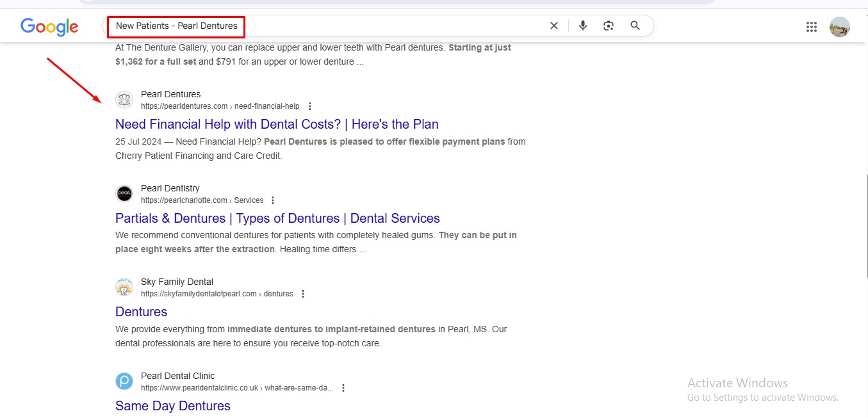Image resolution: width=868 pixels, height=418 pixels.
Task: Click the Pearl Dentistry site favicon
Action: tap(124, 193)
